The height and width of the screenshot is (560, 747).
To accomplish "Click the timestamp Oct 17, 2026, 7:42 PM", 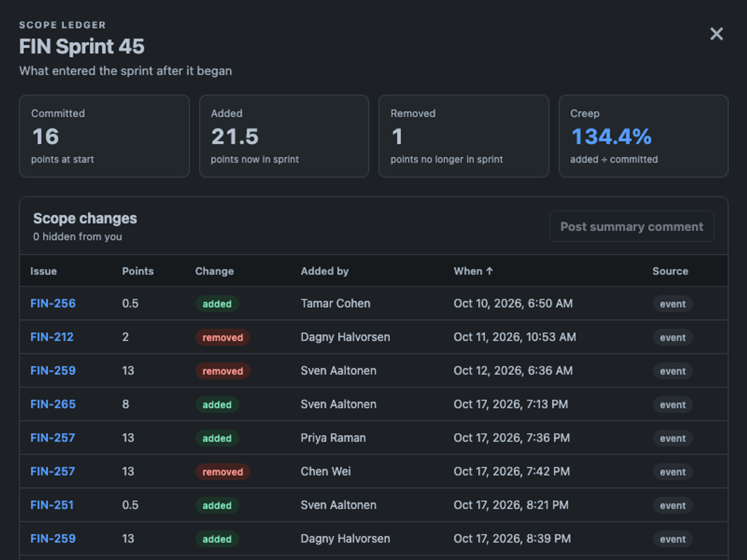I will pos(512,472).
